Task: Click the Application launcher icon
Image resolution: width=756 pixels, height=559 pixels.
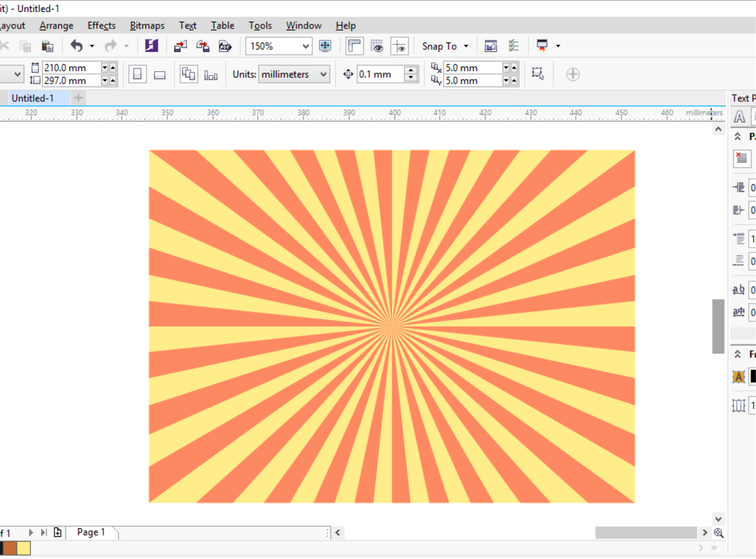Action: [x=542, y=45]
